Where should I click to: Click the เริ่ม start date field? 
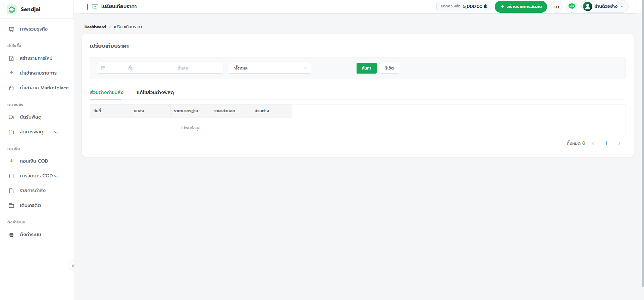131,68
